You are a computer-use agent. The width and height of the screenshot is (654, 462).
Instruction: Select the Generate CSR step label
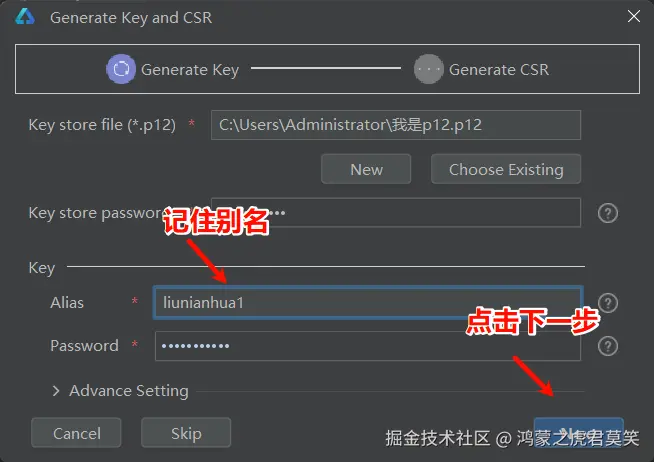click(499, 69)
